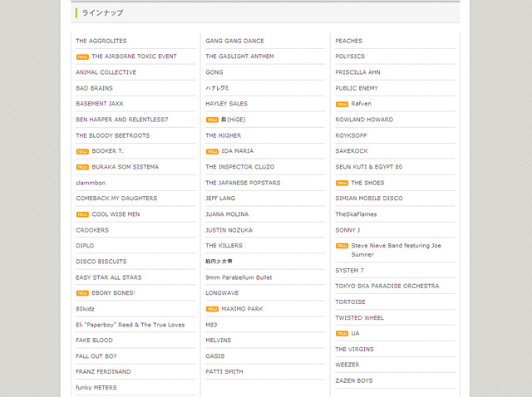The height and width of the screenshot is (397, 532).
Task: Open the PUBLIC ENEMY link
Action: pyautogui.click(x=357, y=88)
